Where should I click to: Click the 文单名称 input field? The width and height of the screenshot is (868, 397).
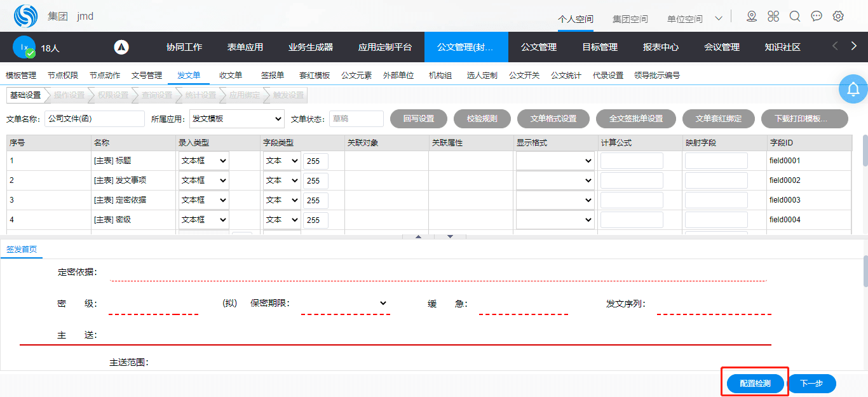tap(95, 119)
